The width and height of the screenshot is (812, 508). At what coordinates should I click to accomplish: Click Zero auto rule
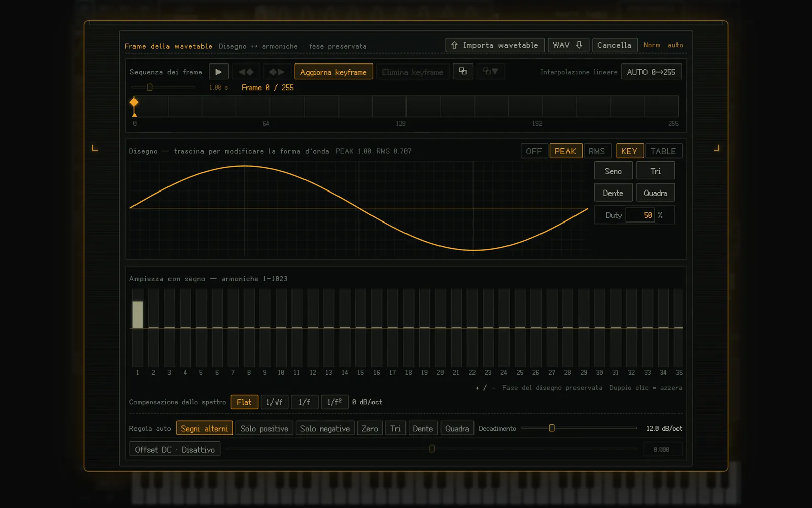coord(370,428)
